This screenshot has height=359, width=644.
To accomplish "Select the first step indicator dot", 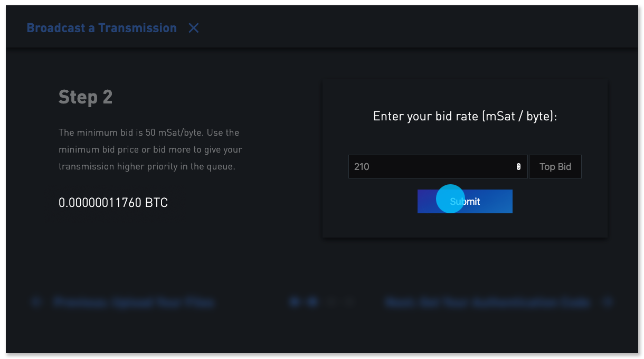I will pyautogui.click(x=294, y=301).
